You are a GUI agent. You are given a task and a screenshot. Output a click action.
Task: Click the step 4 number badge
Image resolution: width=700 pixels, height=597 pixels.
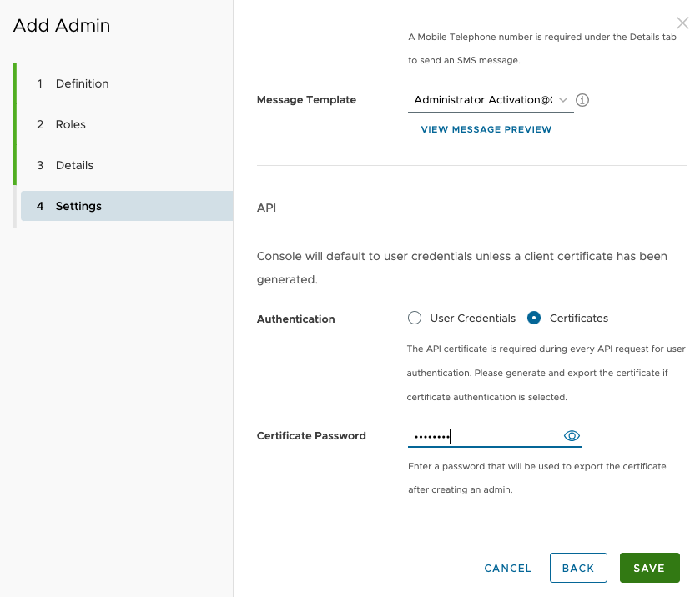pos(39,206)
